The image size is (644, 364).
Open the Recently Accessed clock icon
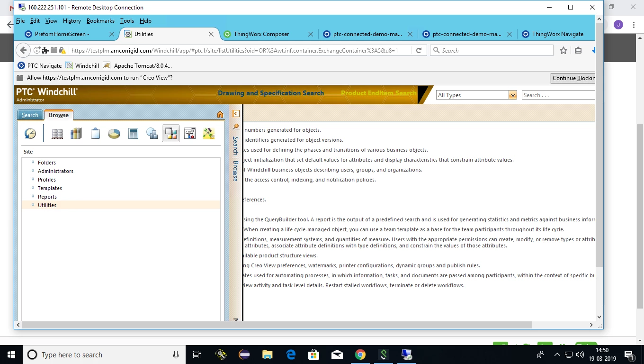pos(30,134)
